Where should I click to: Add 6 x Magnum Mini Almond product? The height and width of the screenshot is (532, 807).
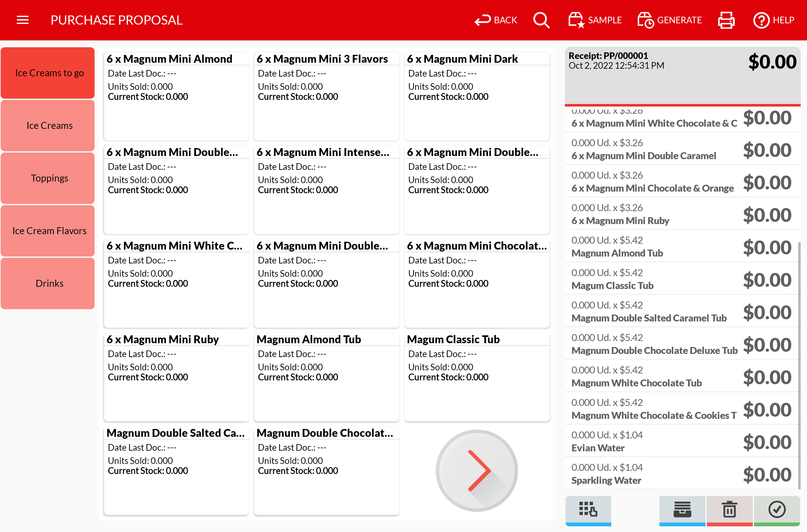(176, 96)
